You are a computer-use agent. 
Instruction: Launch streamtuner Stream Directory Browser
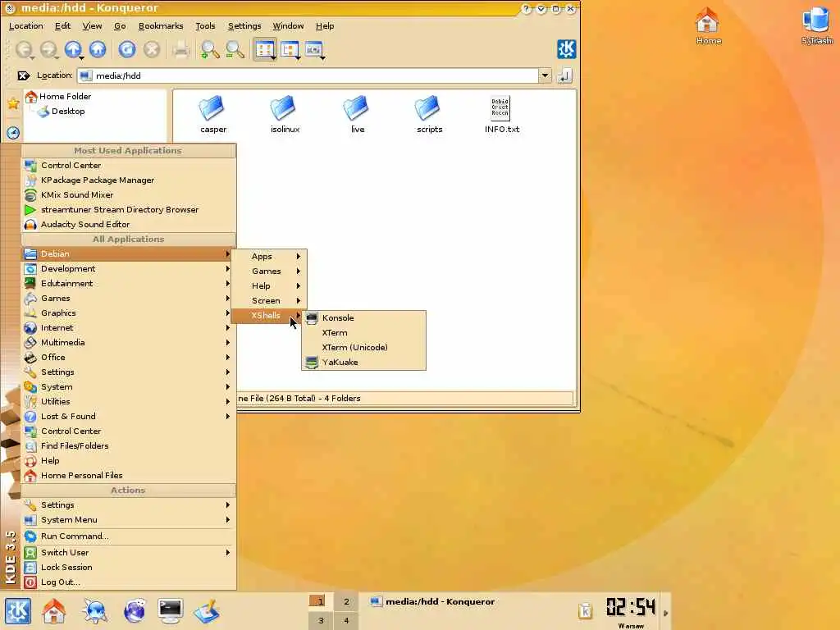pos(128,209)
